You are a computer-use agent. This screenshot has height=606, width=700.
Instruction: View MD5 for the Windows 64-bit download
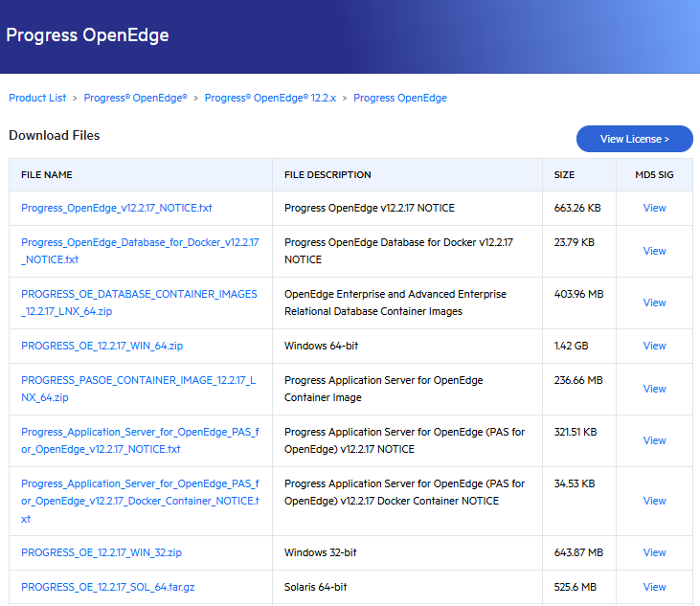coord(654,346)
